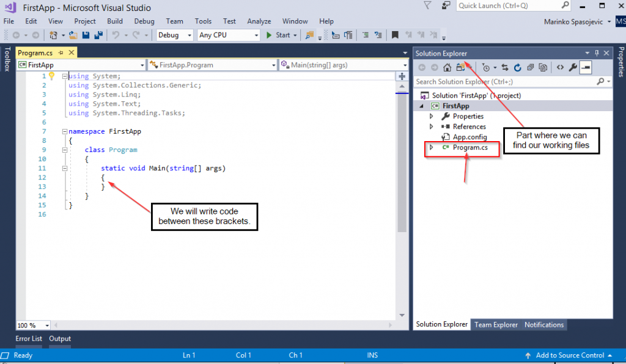
Task: Open the Any CPU platform dropdown
Action: coord(229,35)
